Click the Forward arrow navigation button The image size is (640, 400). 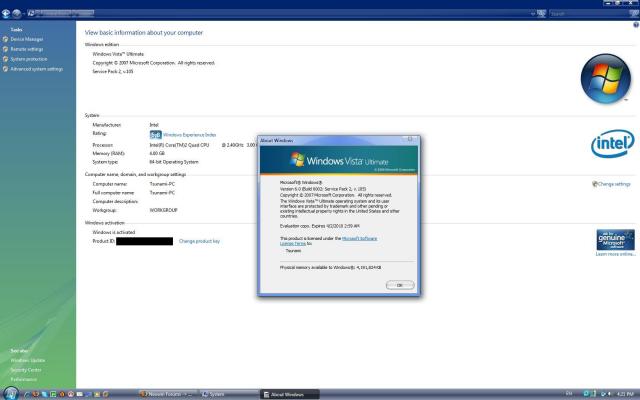(x=17, y=13)
